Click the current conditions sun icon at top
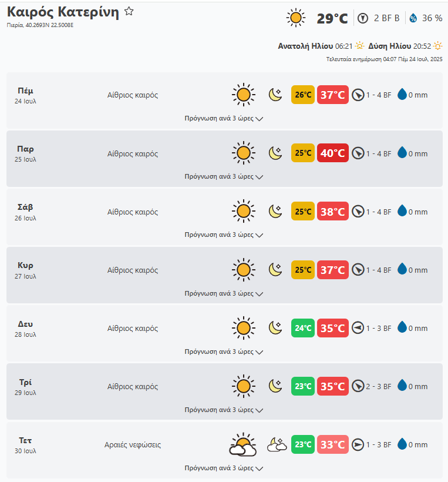The width and height of the screenshot is (448, 482). tap(296, 18)
